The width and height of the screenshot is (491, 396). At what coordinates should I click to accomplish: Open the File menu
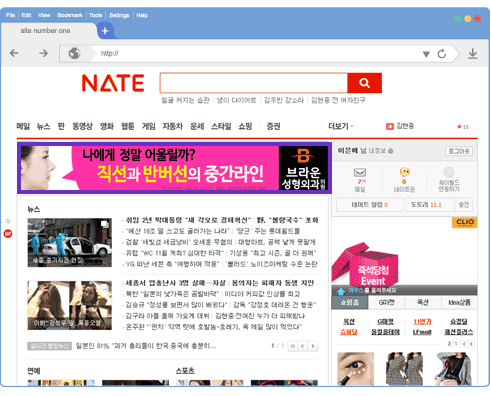click(10, 15)
